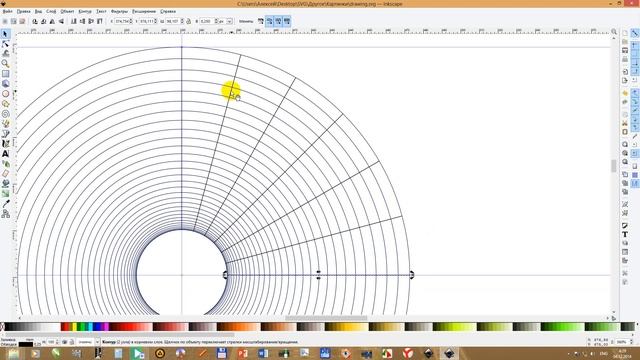Click stroke color indicator in status bar
Viewport: 640px width, 360px height.
[26, 345]
